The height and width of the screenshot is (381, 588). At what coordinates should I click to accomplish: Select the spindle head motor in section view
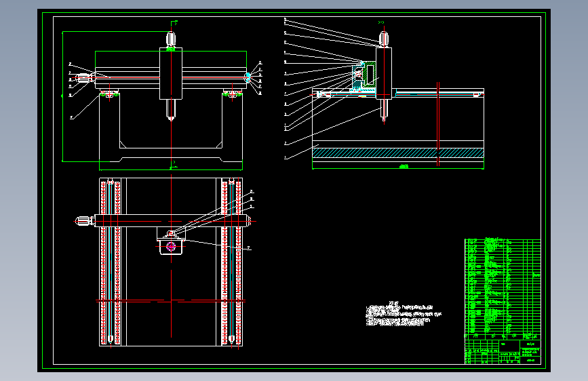(384, 39)
